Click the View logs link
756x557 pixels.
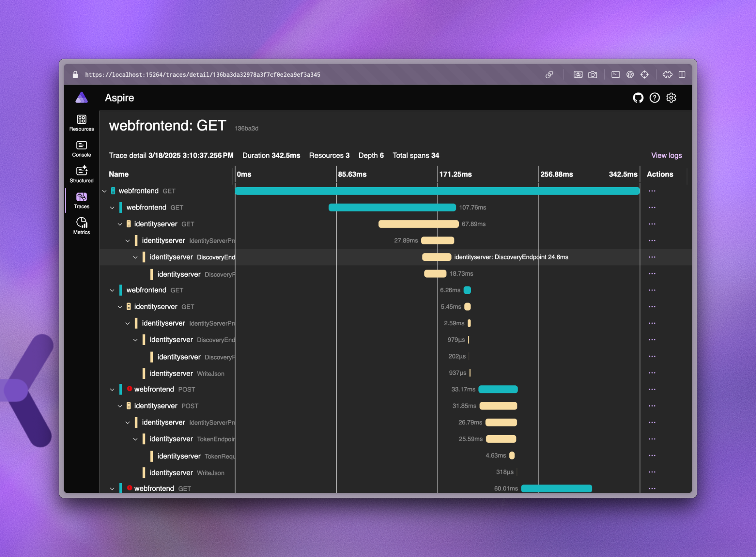[666, 155]
